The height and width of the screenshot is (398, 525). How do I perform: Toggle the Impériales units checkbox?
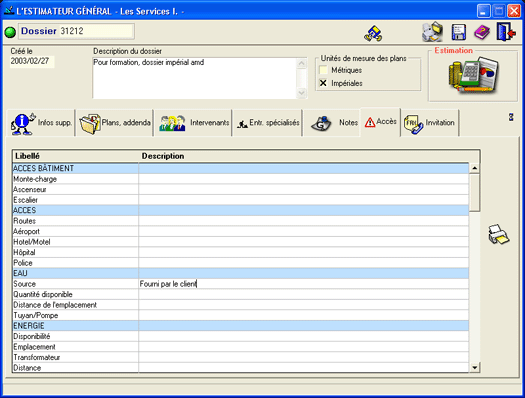tap(323, 83)
